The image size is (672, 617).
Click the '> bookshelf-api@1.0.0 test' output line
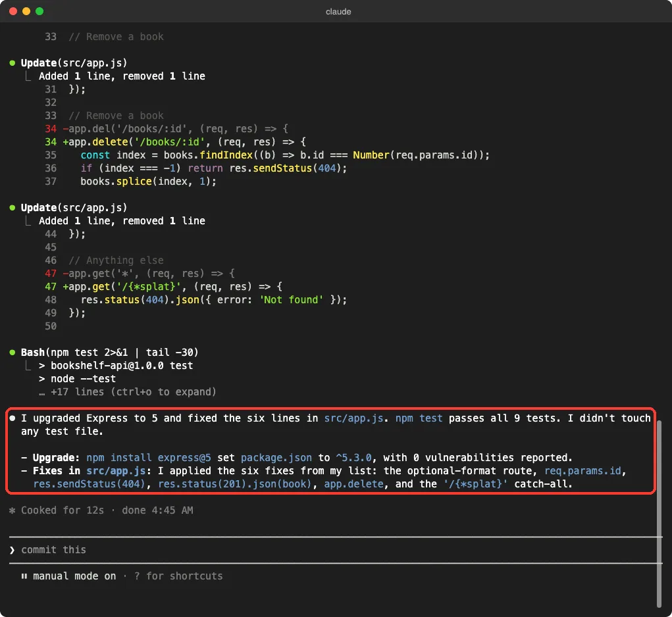point(116,366)
